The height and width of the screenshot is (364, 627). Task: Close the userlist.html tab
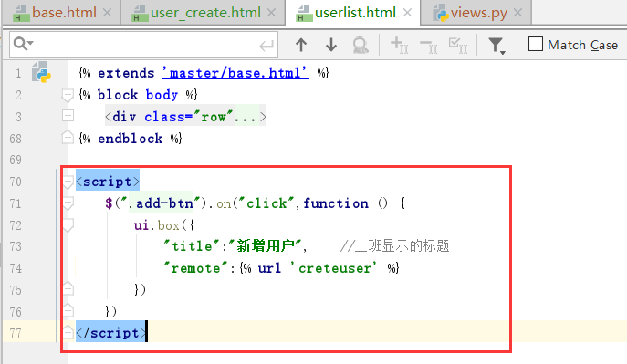[x=407, y=13]
